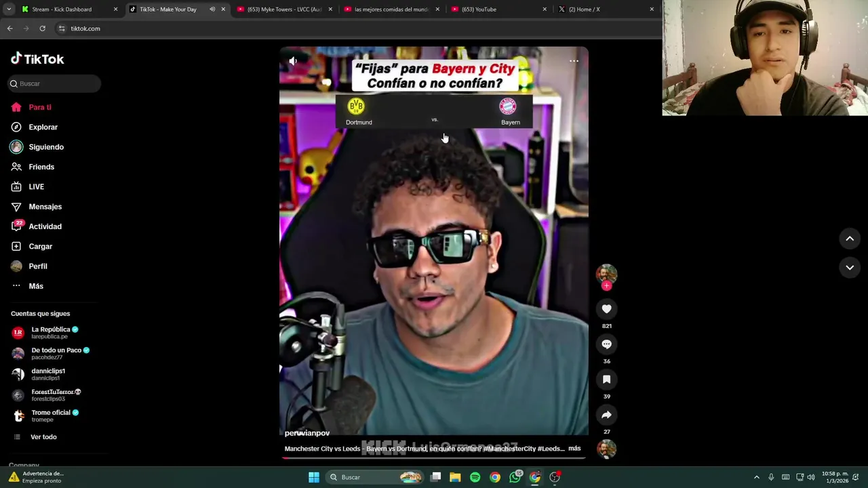This screenshot has height=488, width=868.
Task: Open 'Actividad' notifications in the sidebar
Action: pos(37,226)
